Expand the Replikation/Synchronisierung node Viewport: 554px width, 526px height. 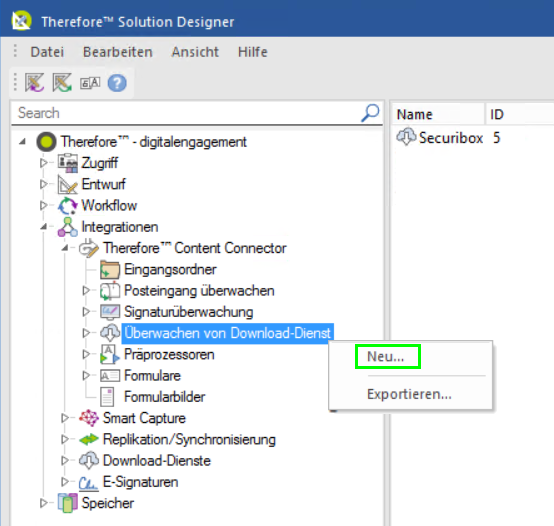coord(65,439)
